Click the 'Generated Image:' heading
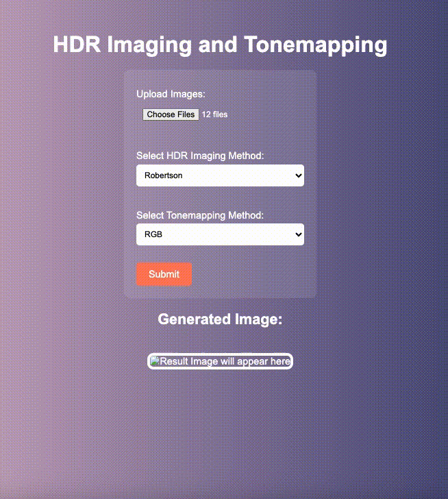The height and width of the screenshot is (499, 448). [220, 319]
